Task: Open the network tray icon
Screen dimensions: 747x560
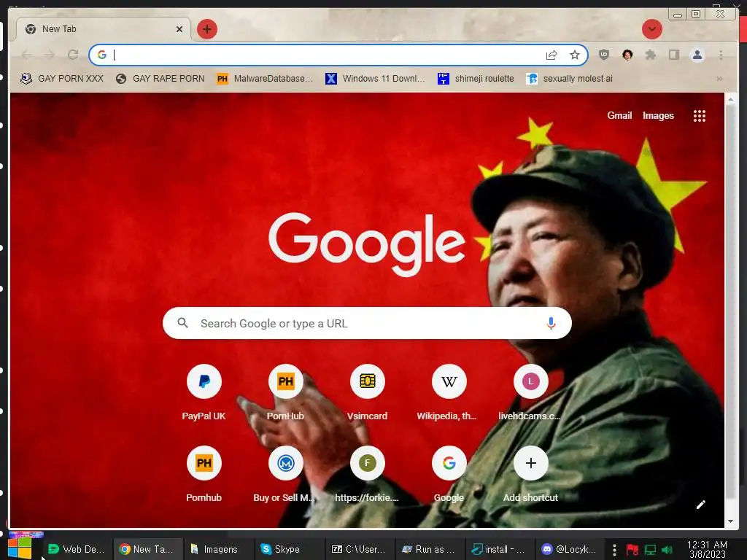Action: click(x=650, y=550)
